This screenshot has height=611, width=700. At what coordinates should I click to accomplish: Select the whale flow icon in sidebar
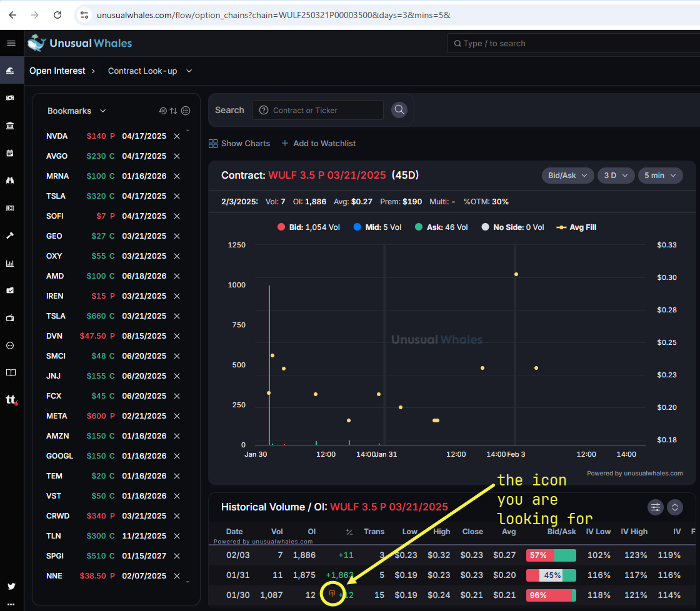[10, 71]
